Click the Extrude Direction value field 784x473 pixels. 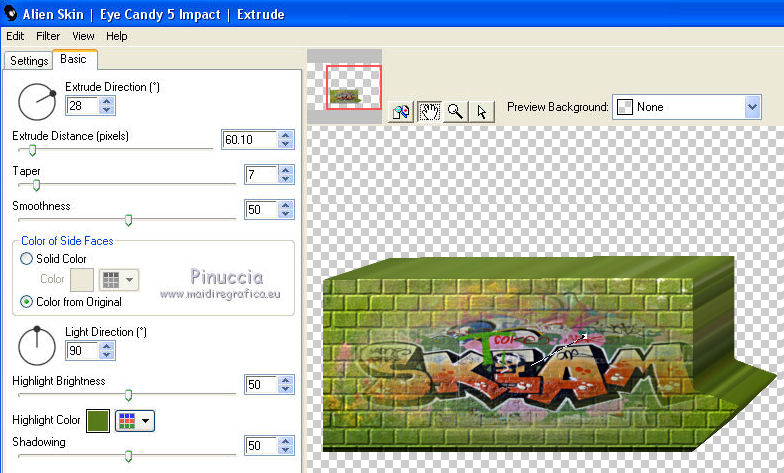[x=82, y=106]
